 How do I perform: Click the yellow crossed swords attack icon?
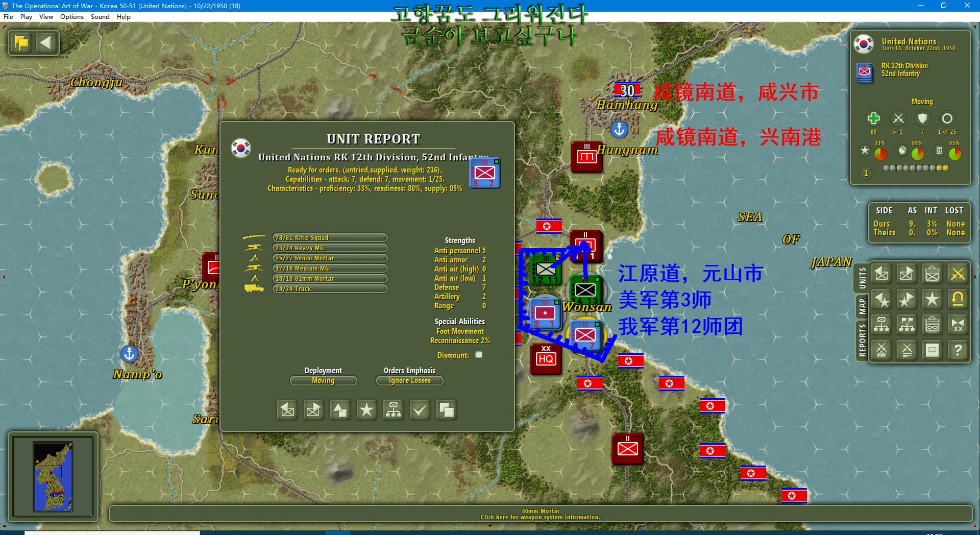coord(958,274)
